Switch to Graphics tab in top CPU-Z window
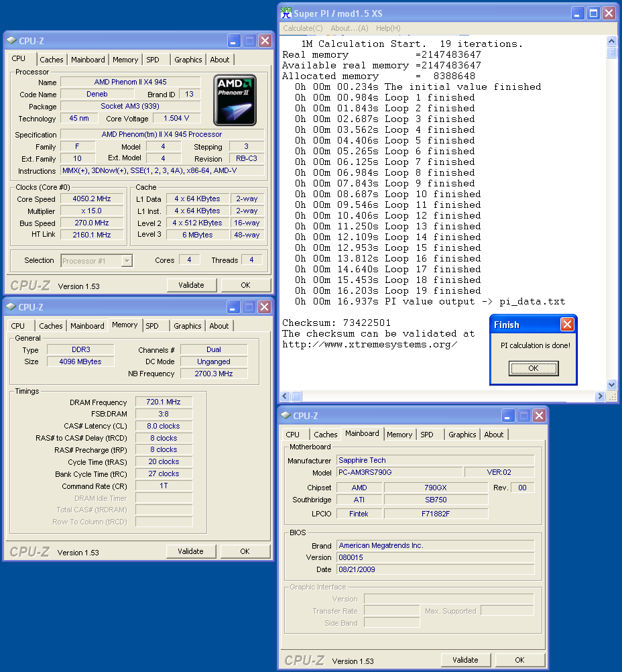The image size is (622, 672). [x=188, y=60]
